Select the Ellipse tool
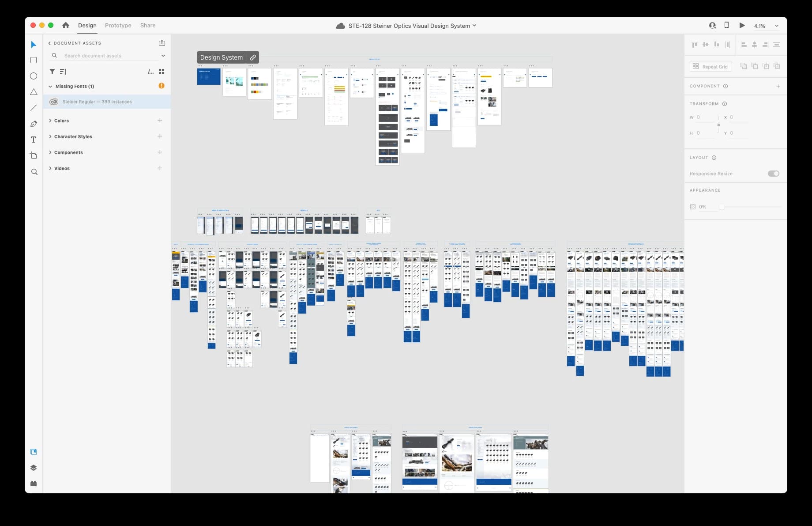The height and width of the screenshot is (526, 812). click(34, 76)
